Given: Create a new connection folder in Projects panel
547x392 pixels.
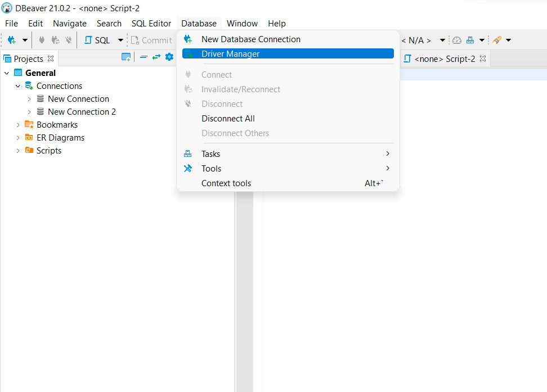Looking at the screenshot, I should (x=126, y=58).
